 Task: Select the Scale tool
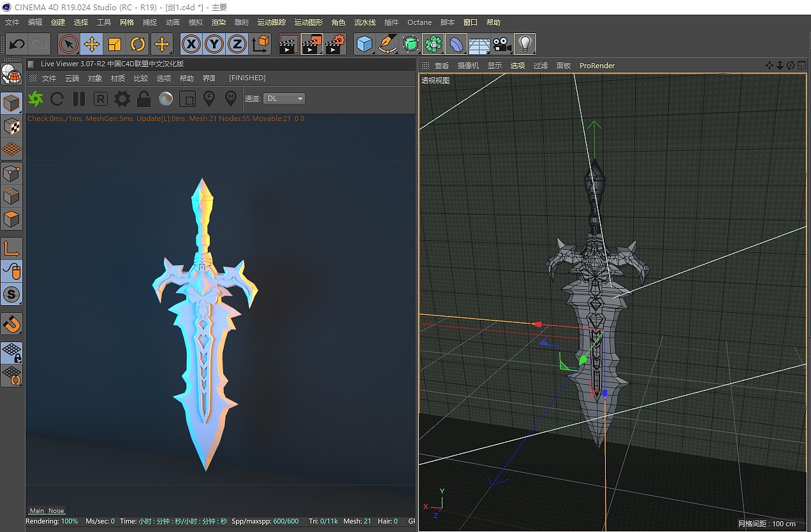pyautogui.click(x=115, y=44)
